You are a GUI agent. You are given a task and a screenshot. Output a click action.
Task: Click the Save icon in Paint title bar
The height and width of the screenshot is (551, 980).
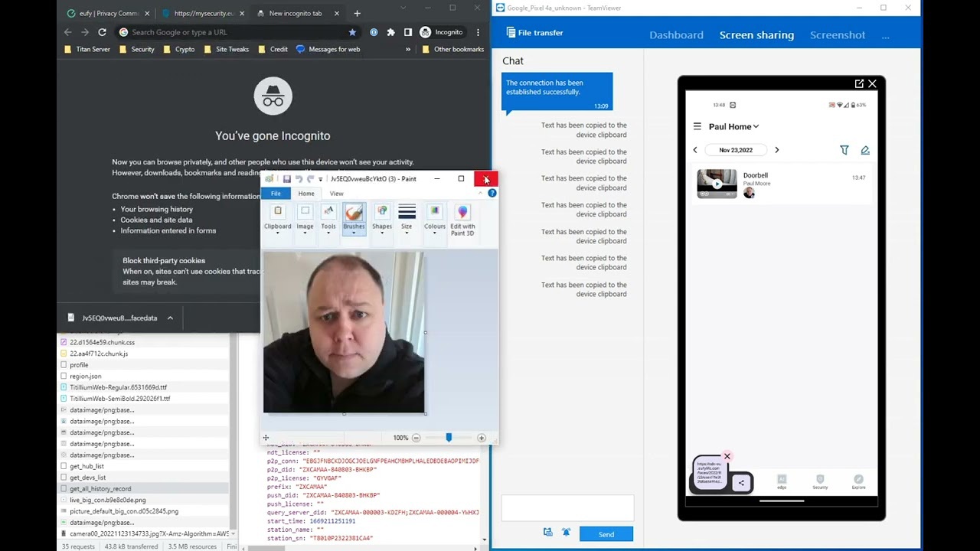[x=286, y=179]
